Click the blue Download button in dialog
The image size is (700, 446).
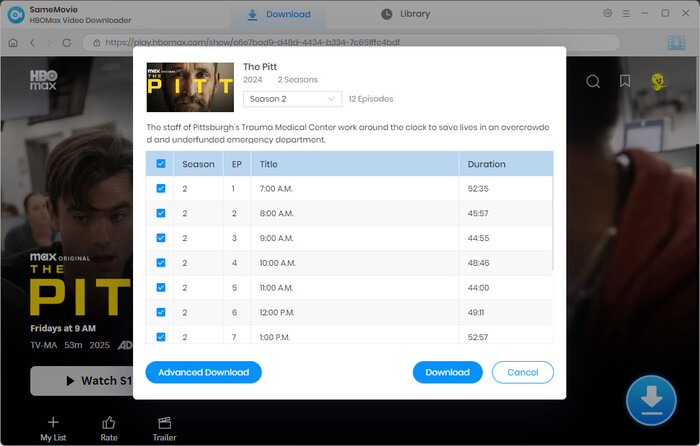tap(447, 372)
